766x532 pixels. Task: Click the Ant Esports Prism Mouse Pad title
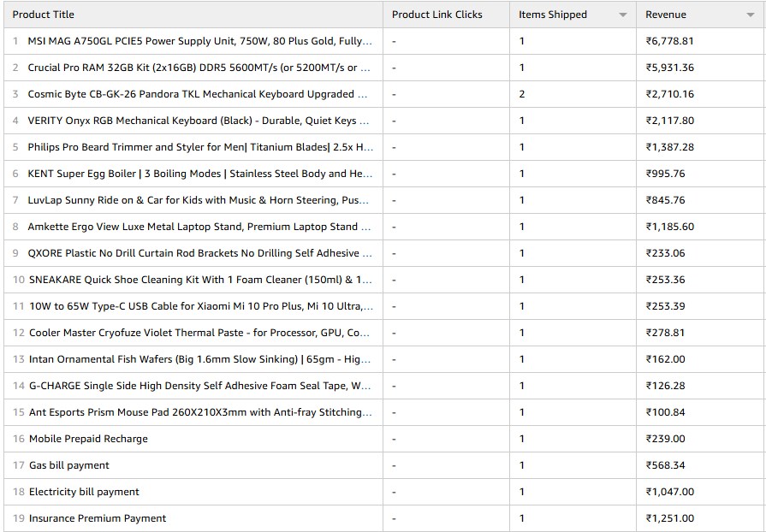200,412
